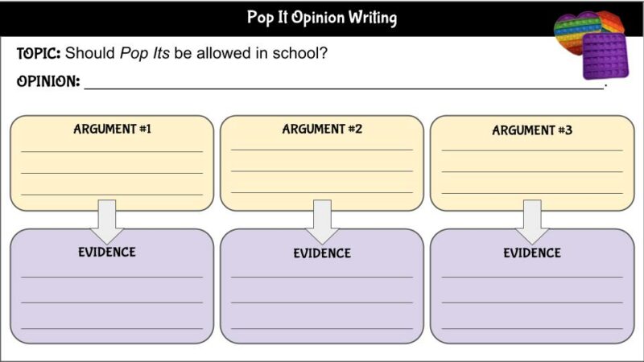
Task: Select the Pop It Opinion Writing title
Action: click(x=322, y=18)
